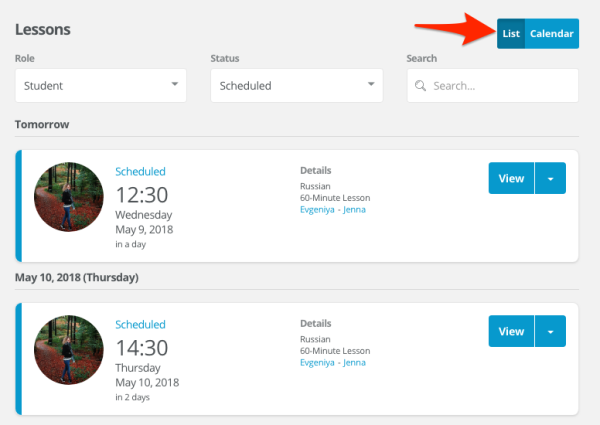Switch to the Calendar view
Screen dimensions: 600x425
coord(552,34)
